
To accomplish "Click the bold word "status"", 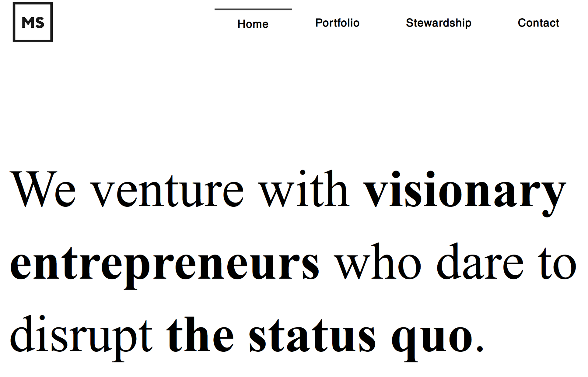I will [312, 337].
